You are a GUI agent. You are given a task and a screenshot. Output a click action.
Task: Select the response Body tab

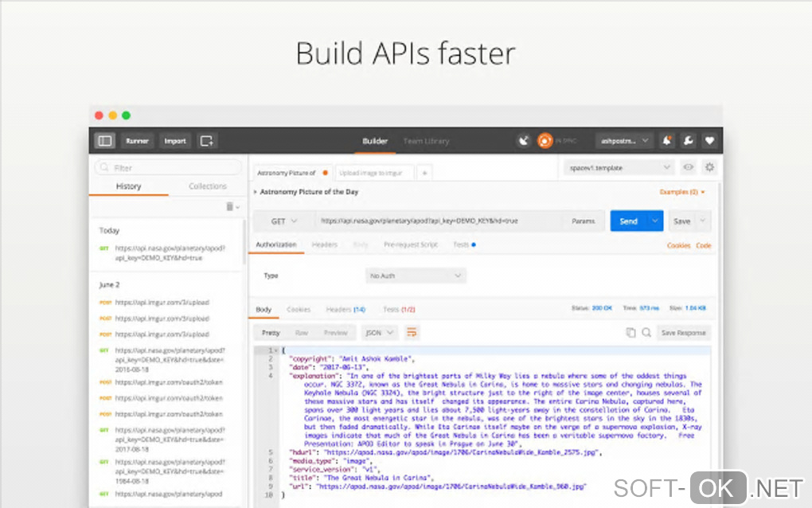264,310
